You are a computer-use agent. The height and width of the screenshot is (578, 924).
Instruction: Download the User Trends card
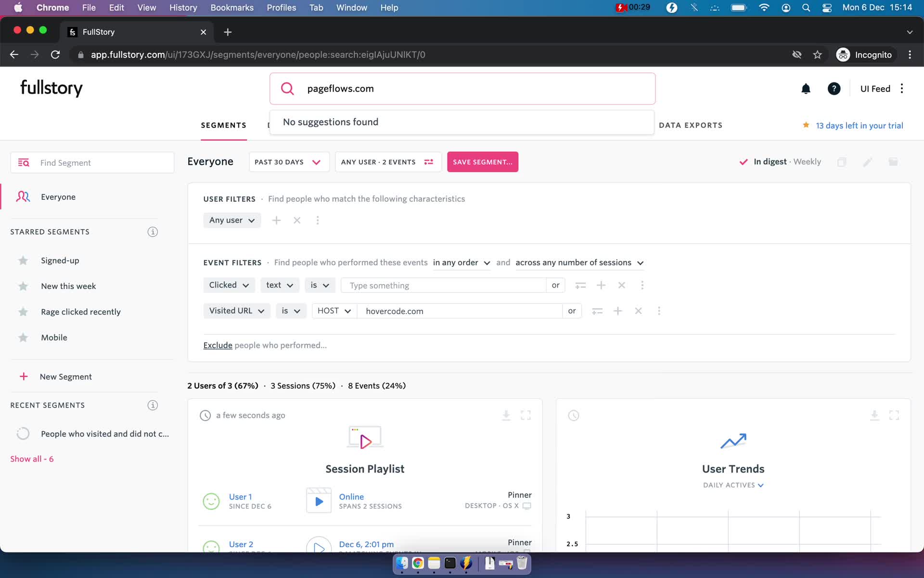(x=875, y=415)
